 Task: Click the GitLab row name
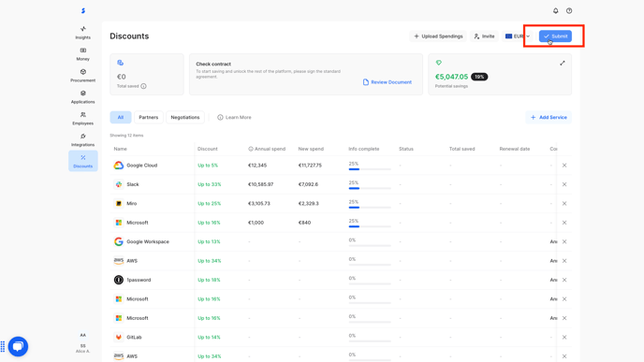(x=134, y=337)
